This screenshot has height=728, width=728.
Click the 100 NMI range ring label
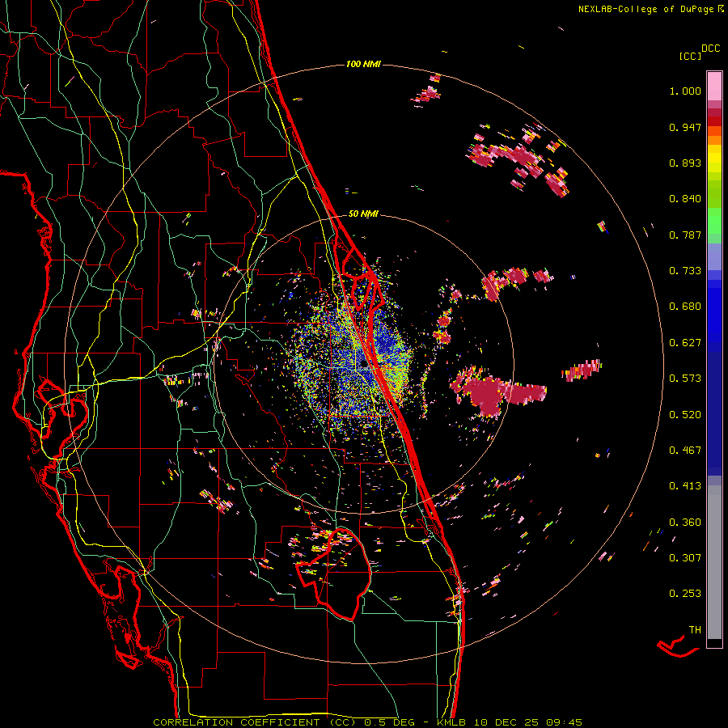point(363,64)
